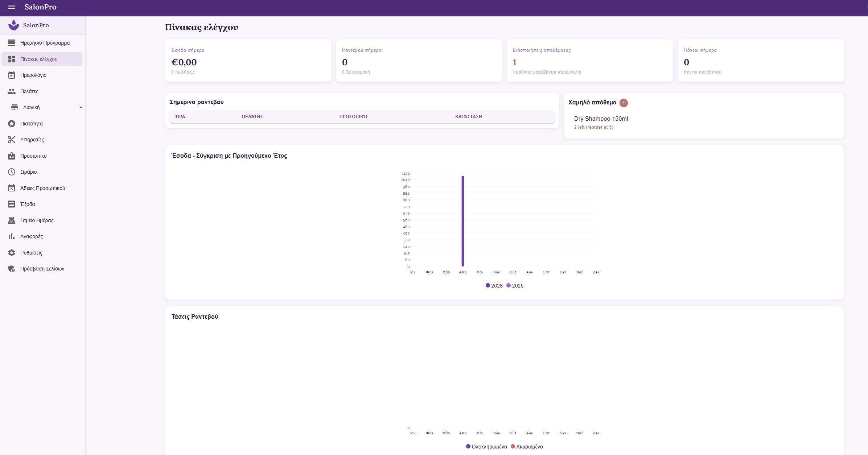Click the Ρυθμίσεις gear icon
The width and height of the screenshot is (868, 455).
click(12, 253)
